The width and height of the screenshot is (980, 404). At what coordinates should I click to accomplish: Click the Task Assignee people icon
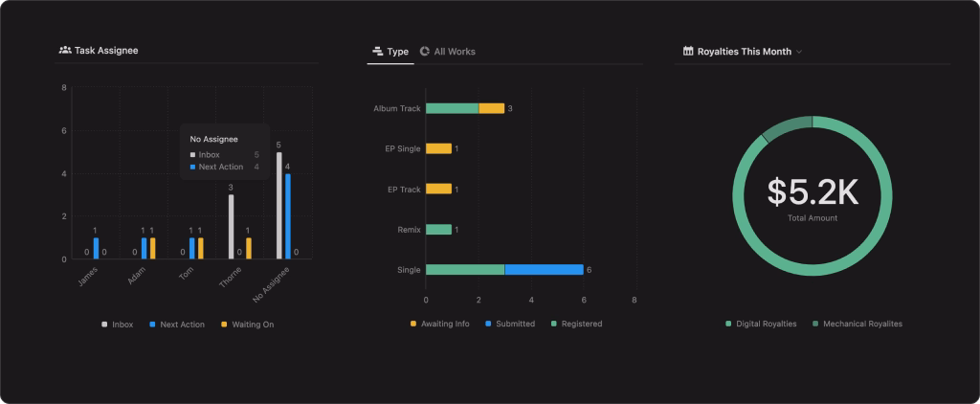pos(64,50)
